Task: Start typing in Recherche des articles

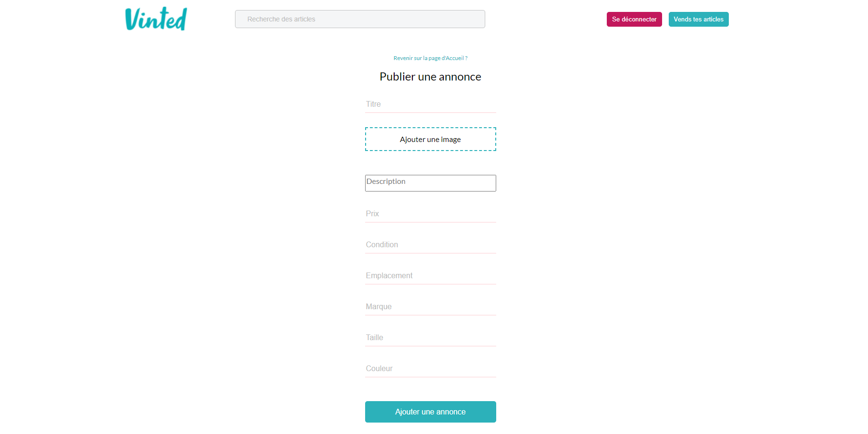Action: (x=359, y=19)
